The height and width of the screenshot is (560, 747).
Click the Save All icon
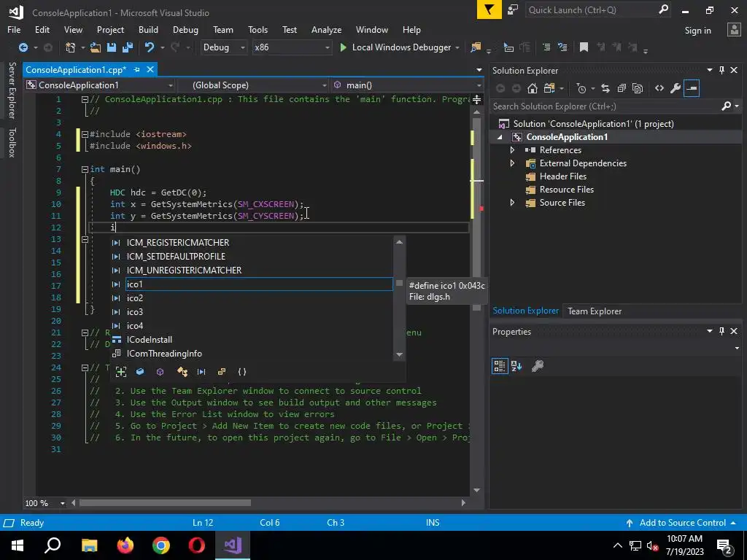click(x=128, y=47)
